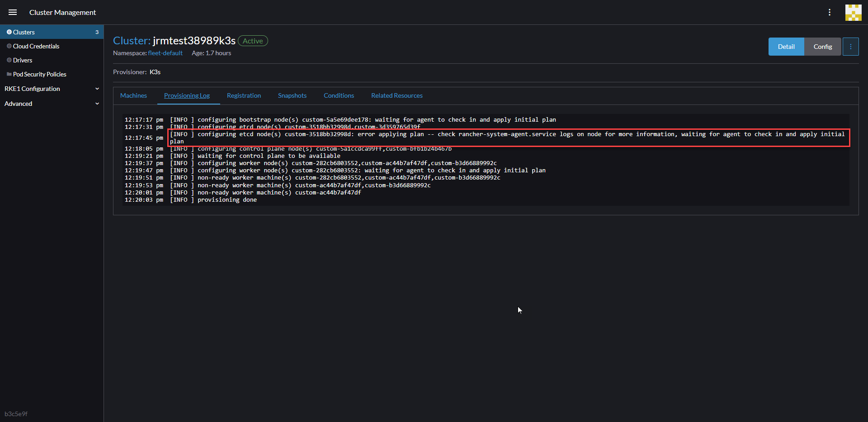Click the Rancher user avatar

854,12
